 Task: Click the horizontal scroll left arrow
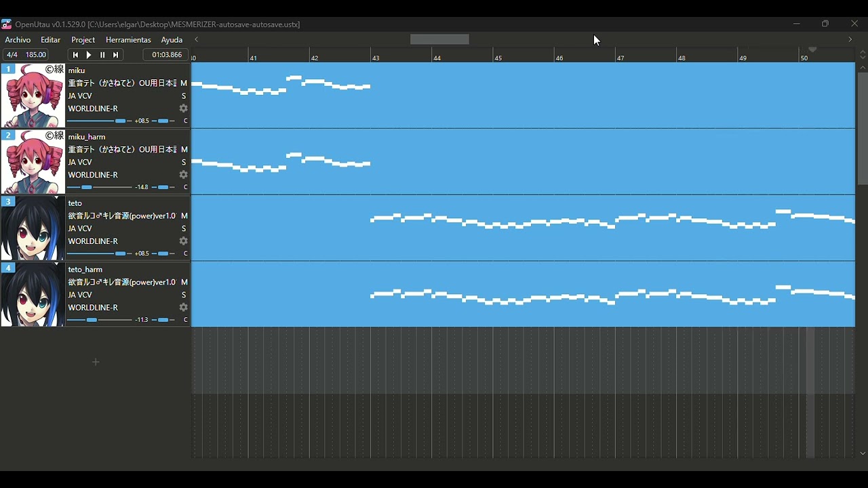[x=197, y=40]
